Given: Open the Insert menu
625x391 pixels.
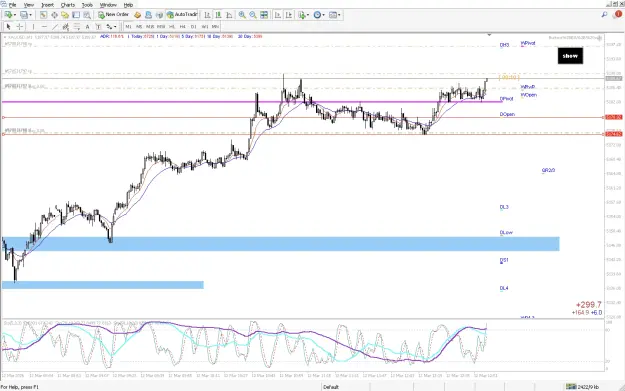Looking at the screenshot, I should click(x=47, y=5).
